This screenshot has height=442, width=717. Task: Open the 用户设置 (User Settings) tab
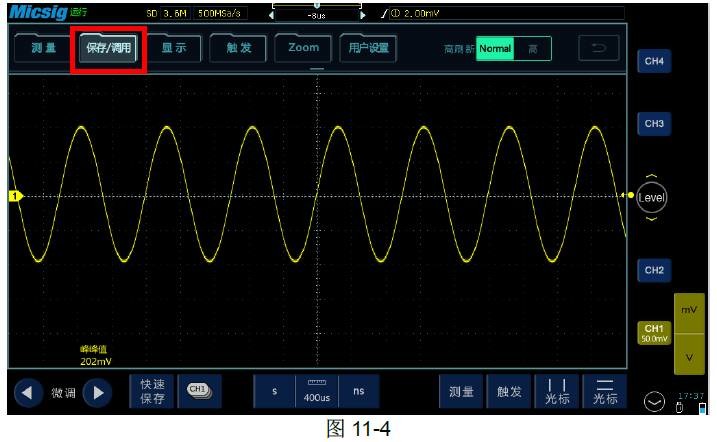[366, 48]
